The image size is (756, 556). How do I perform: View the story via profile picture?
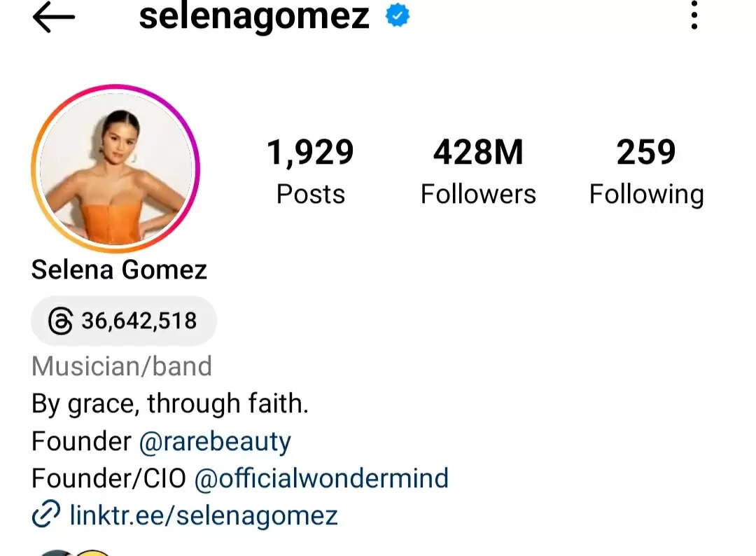pos(115,168)
